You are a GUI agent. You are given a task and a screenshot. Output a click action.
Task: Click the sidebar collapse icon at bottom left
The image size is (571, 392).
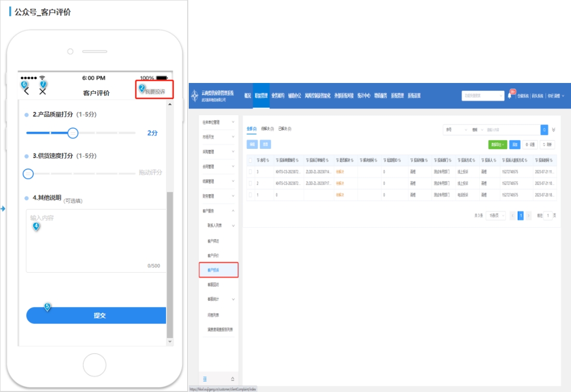[205, 379]
